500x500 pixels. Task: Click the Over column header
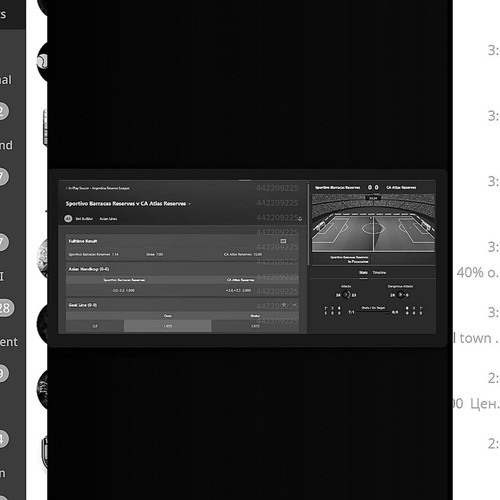click(x=167, y=316)
